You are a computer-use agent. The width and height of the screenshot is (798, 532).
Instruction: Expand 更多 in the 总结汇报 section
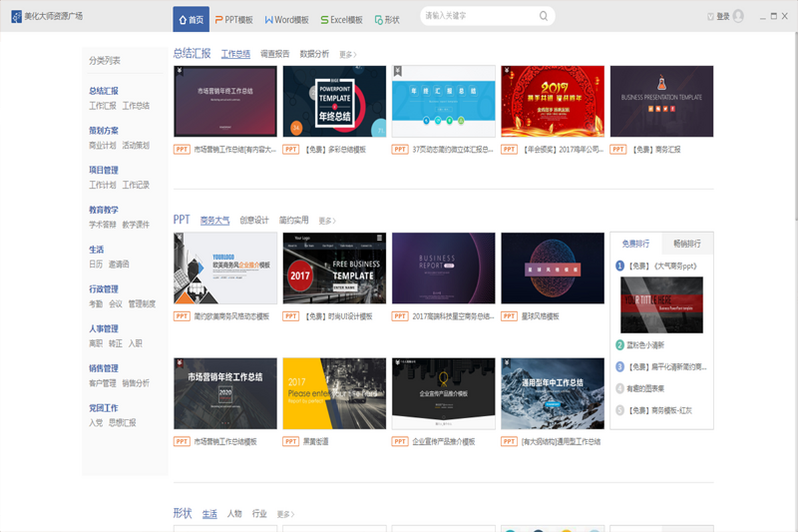tap(348, 55)
